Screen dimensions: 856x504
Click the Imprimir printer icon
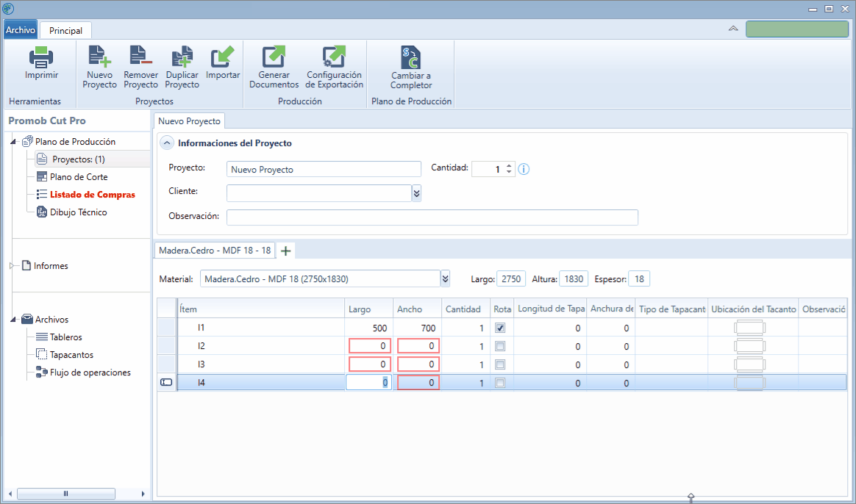[41, 57]
